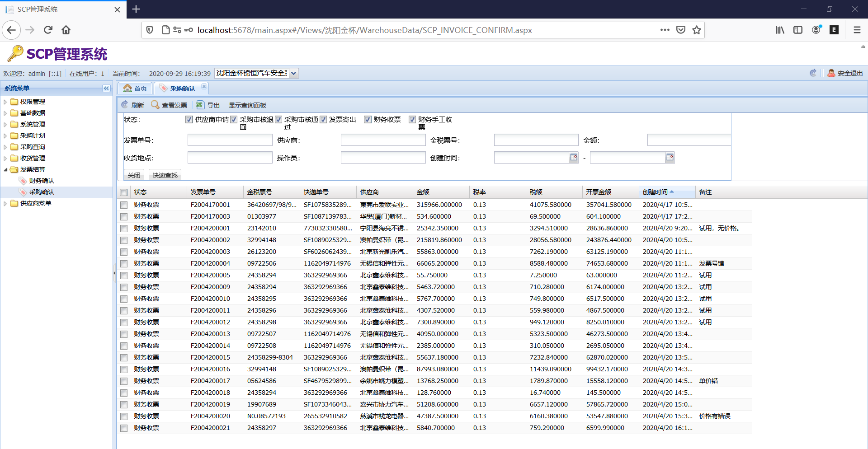Toggle the 采购审核退回 status checkbox
Image resolution: width=868 pixels, height=449 pixels.
pos(234,119)
